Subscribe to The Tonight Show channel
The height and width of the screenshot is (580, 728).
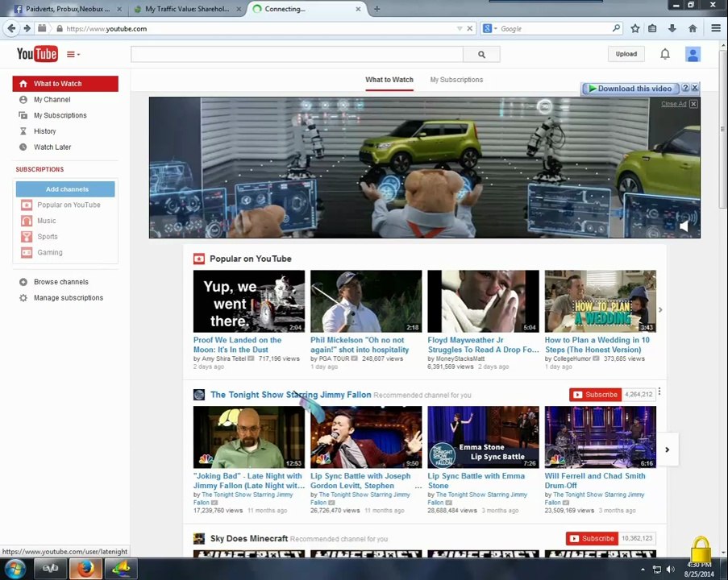pyautogui.click(x=595, y=395)
